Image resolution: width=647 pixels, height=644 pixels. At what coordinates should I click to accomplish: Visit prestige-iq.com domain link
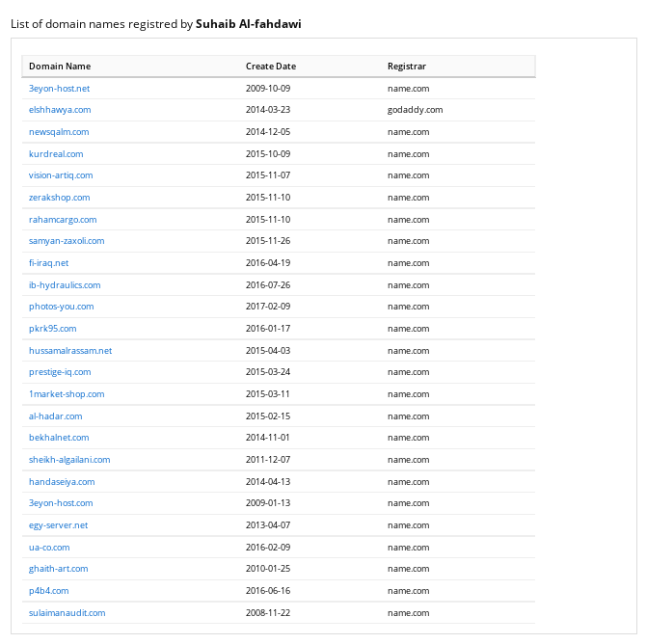coord(60,372)
